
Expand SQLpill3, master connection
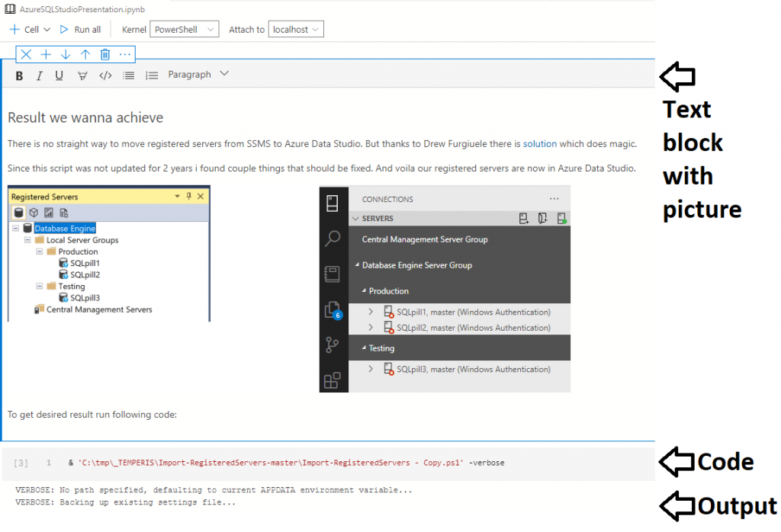pyautogui.click(x=371, y=369)
